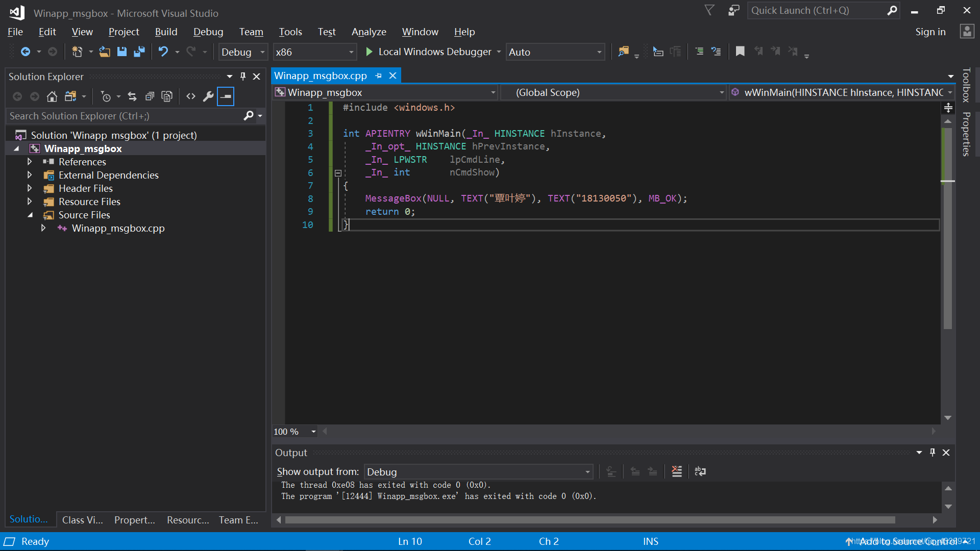This screenshot has height=551, width=980.
Task: Click the feedback icon beside Quick Launch
Action: point(733,11)
